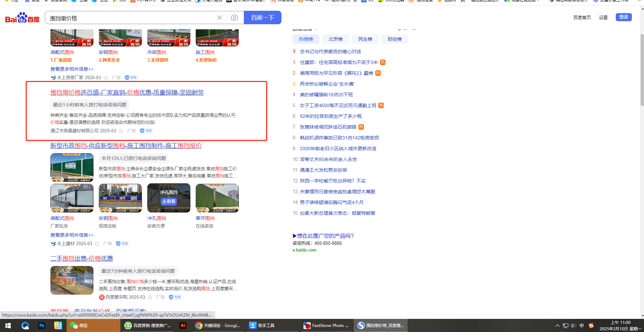The width and height of the screenshot is (644, 332).
Task: Toggle the 中 input language indicator
Action: point(582,326)
